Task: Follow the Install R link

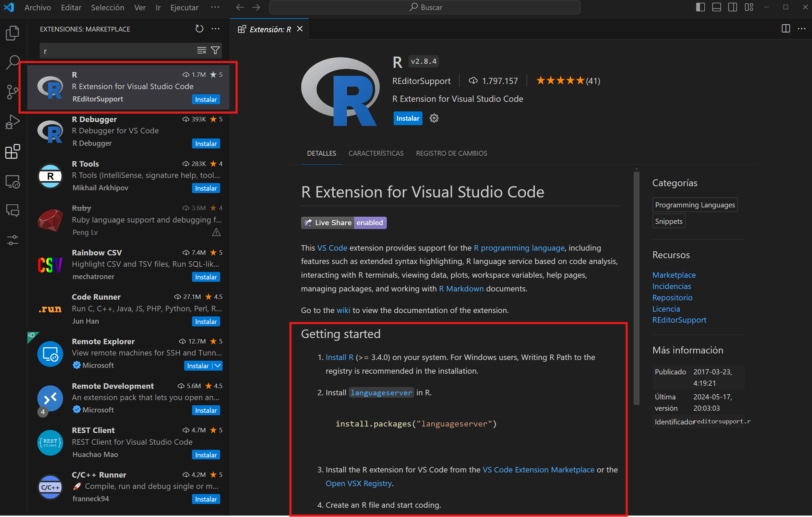Action: pyautogui.click(x=339, y=357)
